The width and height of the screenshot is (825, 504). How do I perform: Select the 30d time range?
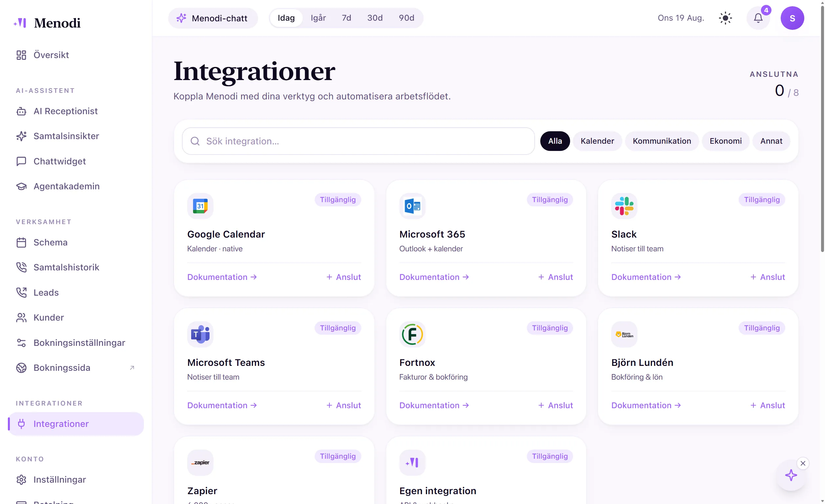[375, 18]
